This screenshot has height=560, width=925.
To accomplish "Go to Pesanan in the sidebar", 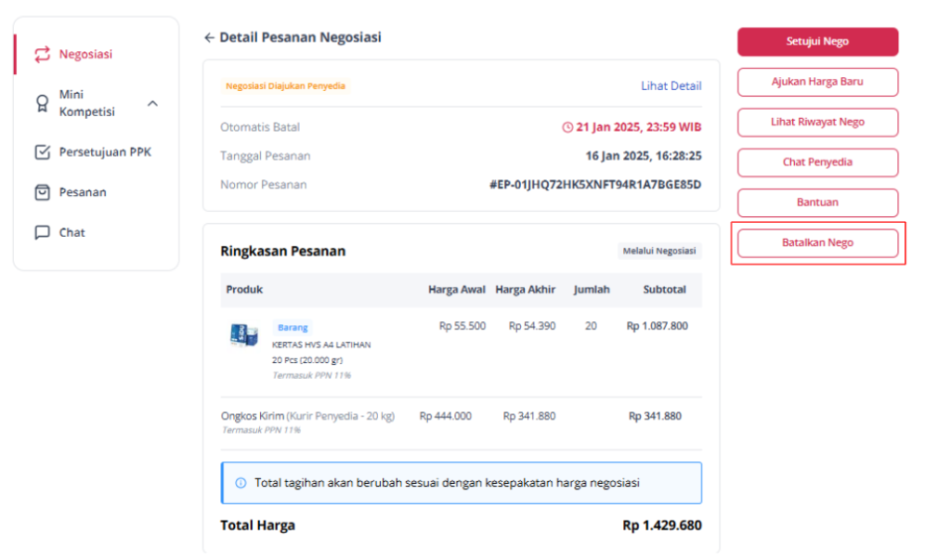I will click(83, 192).
